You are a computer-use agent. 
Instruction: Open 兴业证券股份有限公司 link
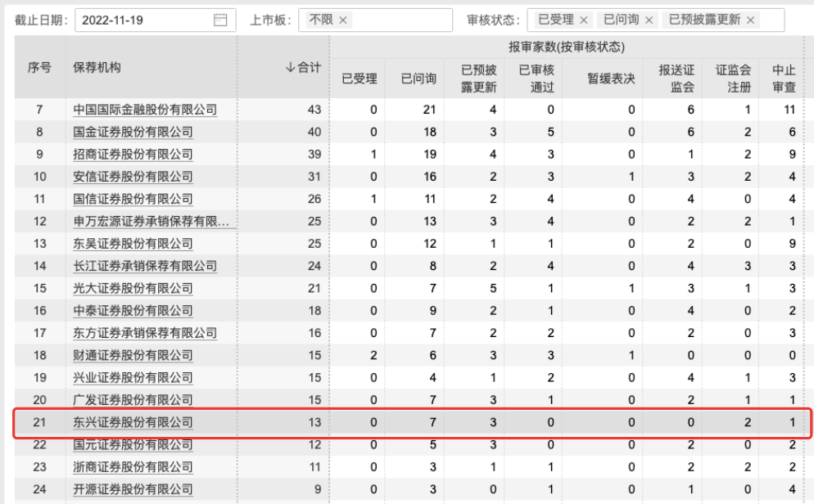pyautogui.click(x=133, y=377)
